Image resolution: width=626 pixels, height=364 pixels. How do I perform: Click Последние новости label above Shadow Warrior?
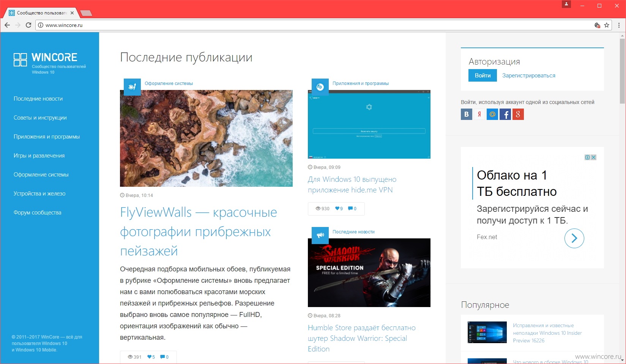[353, 232]
